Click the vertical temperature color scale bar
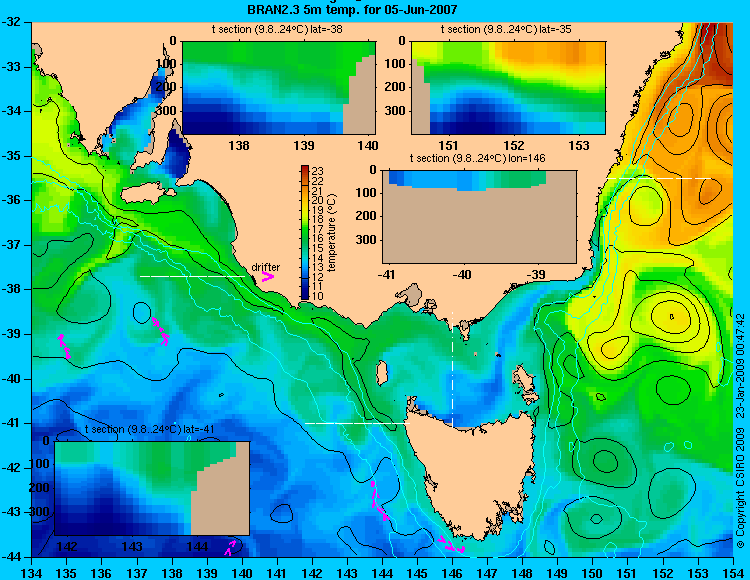750x580 pixels. pyautogui.click(x=305, y=233)
